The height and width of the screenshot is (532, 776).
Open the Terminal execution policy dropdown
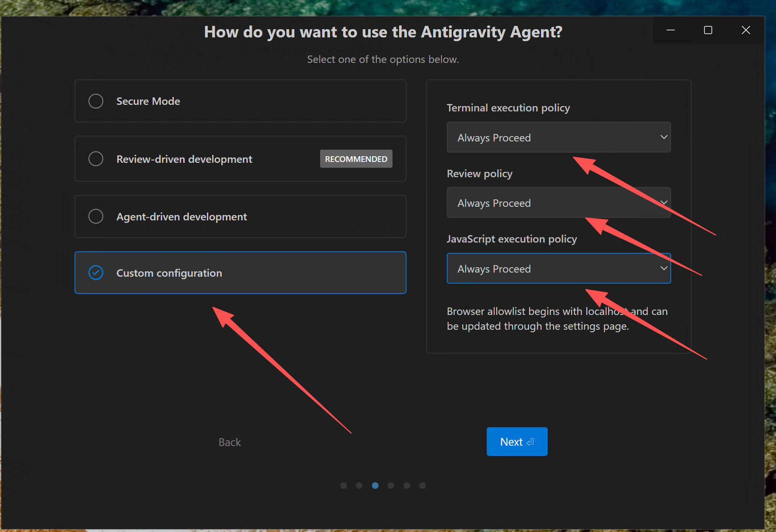[x=558, y=137]
